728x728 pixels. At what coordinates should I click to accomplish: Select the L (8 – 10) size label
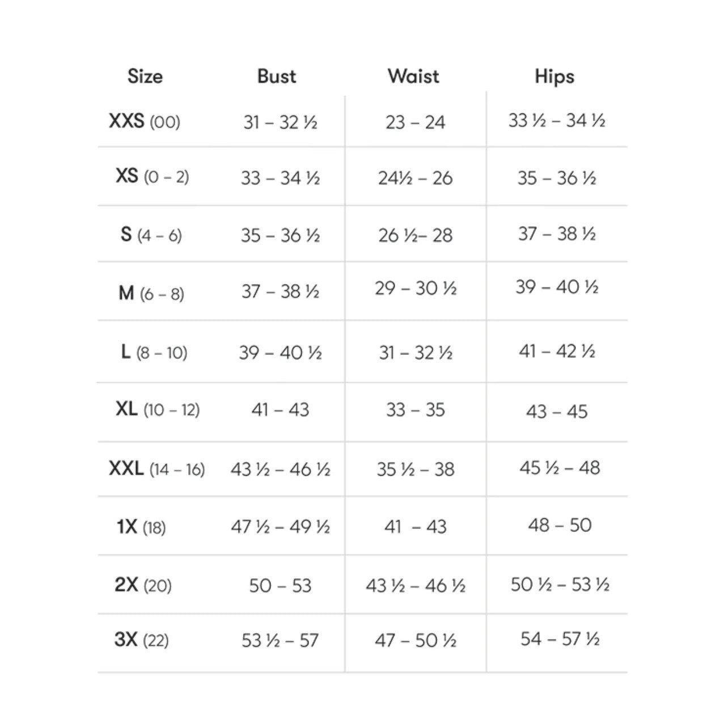(154, 353)
